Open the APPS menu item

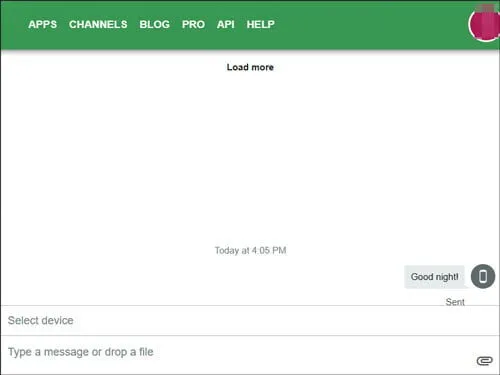coord(42,24)
